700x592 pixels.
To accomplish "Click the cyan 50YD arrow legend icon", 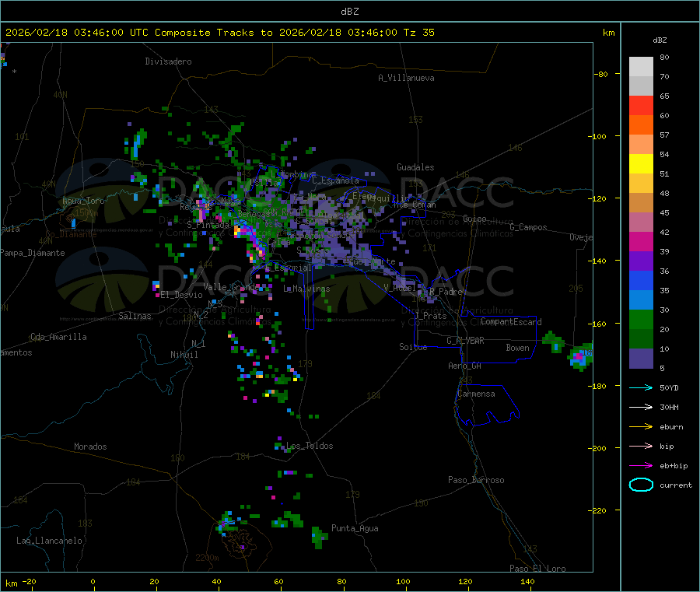I will (x=641, y=387).
